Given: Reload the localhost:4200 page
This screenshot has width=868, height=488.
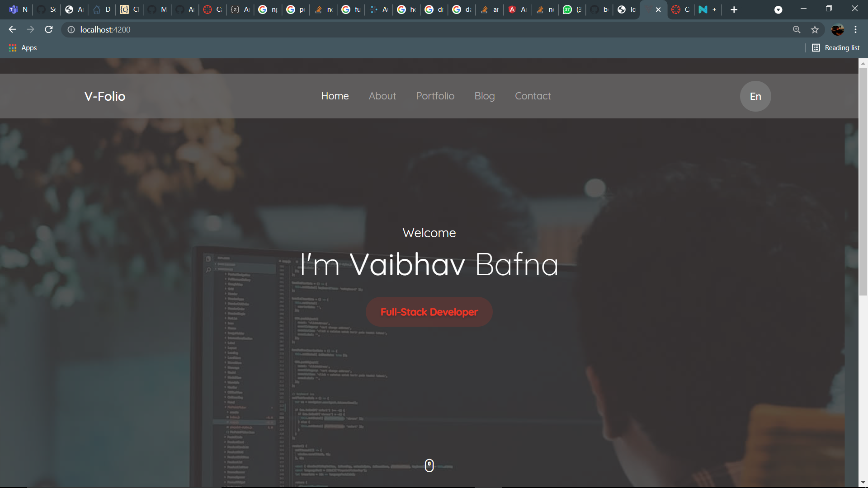Looking at the screenshot, I should pos(48,29).
